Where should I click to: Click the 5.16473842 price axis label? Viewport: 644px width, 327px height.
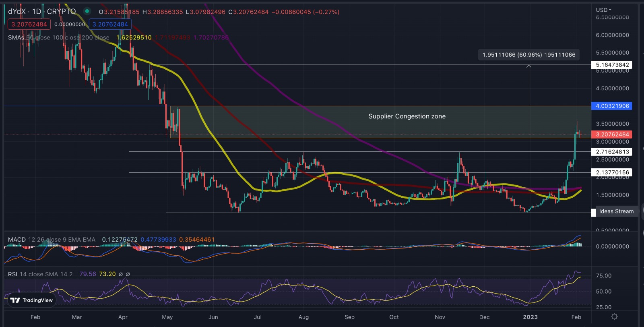[612, 65]
